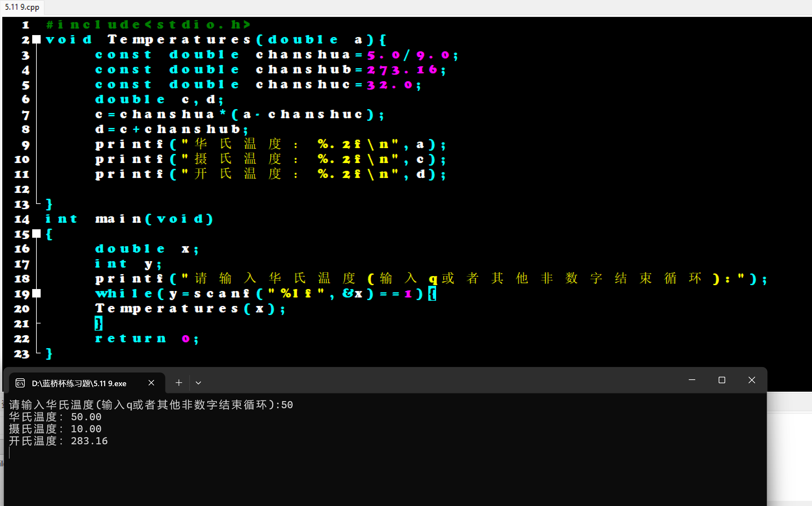
Task: Click highlighted closing brace on line 21
Action: pos(98,323)
